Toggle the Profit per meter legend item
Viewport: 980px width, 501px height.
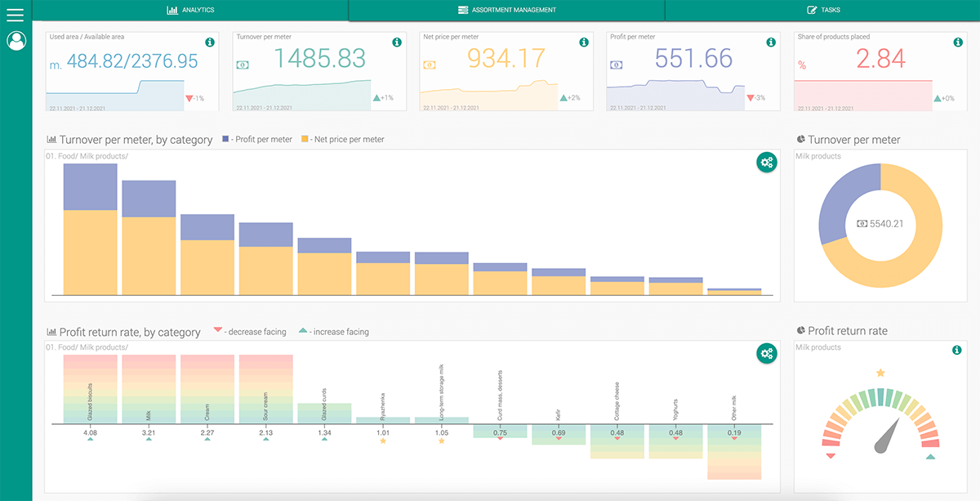click(257, 139)
